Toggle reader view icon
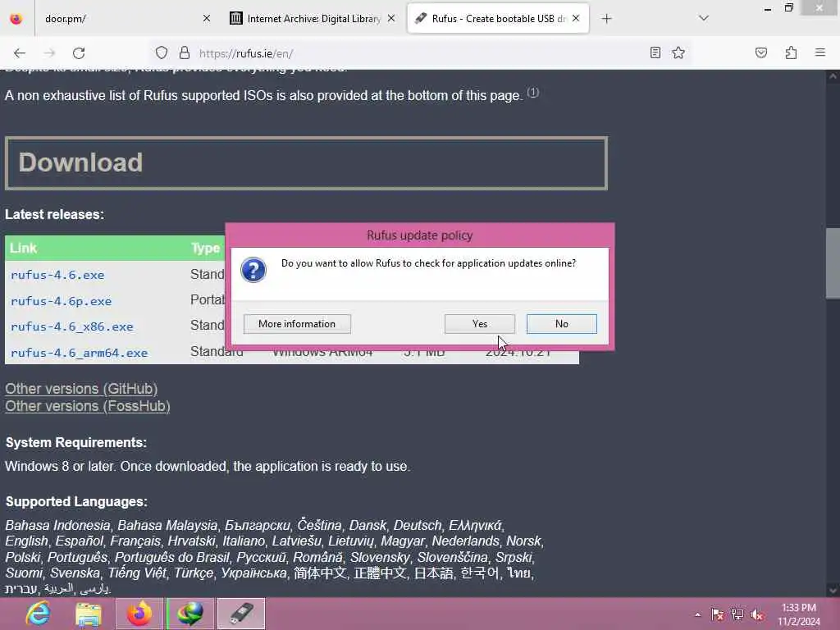 point(655,53)
